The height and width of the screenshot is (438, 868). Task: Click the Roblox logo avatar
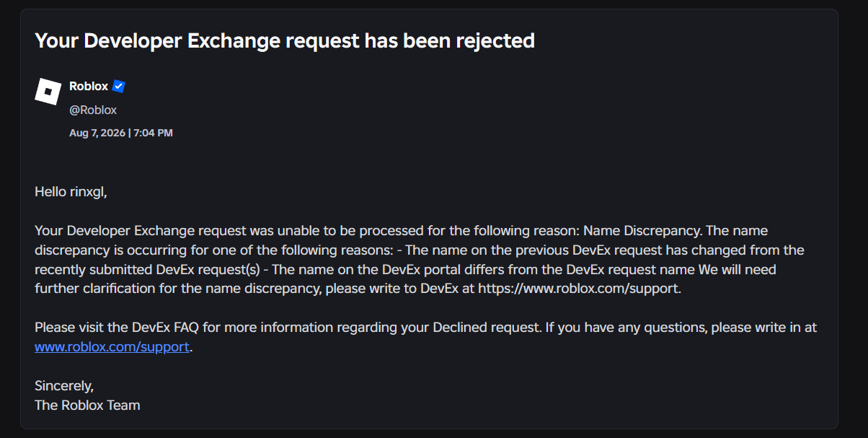point(48,92)
